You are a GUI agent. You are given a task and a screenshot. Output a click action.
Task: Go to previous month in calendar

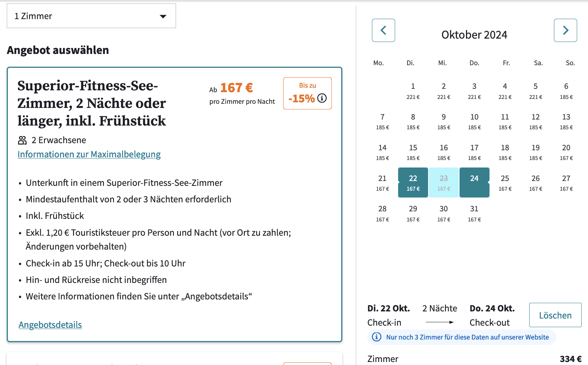[383, 30]
